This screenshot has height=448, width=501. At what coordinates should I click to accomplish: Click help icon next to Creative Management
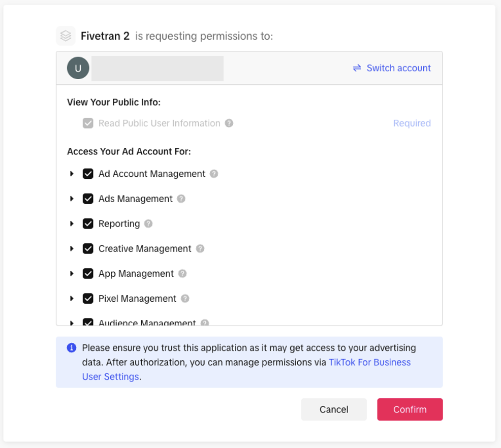click(200, 248)
